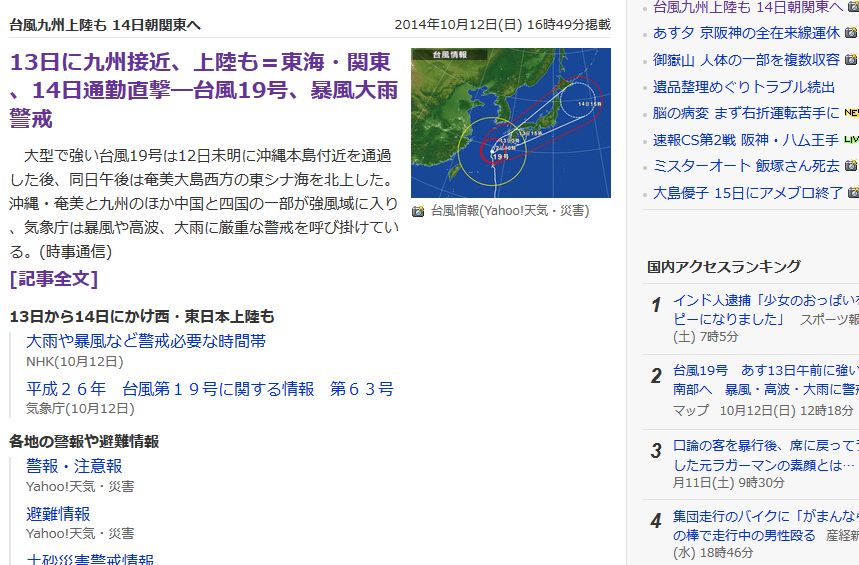Click photo icon next to 御嶽山 headline
Screen dimensions: 859x565
point(851,59)
